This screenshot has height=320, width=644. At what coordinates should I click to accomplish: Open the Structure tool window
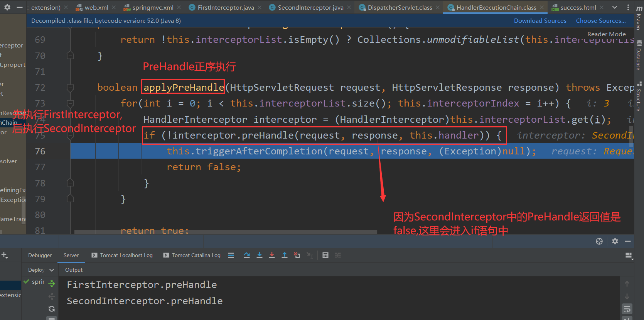coord(639,96)
